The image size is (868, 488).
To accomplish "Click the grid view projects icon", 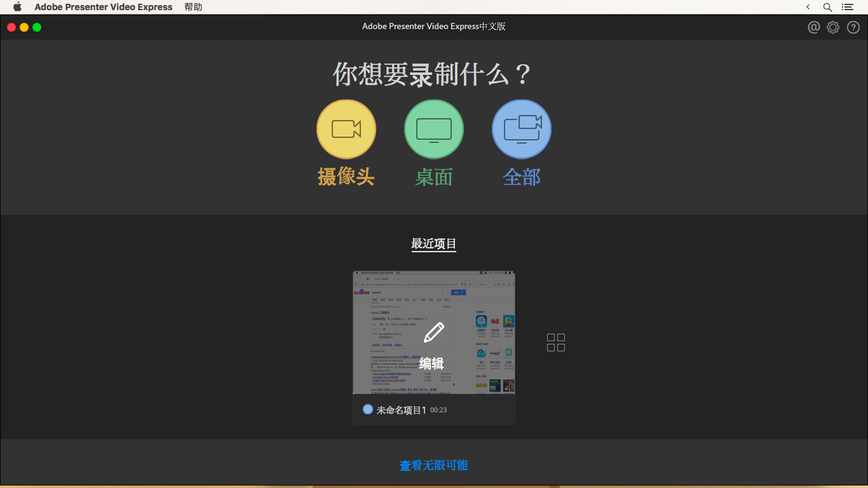I will [x=555, y=341].
